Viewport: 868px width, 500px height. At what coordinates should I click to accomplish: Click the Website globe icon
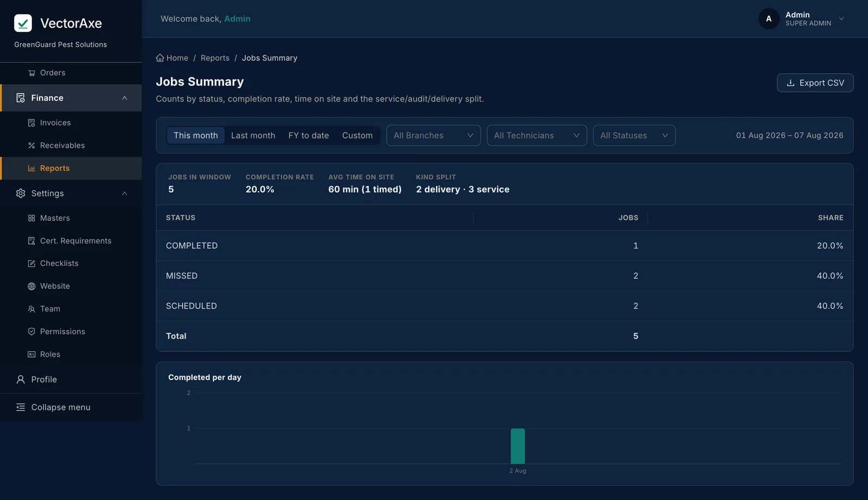(x=31, y=286)
